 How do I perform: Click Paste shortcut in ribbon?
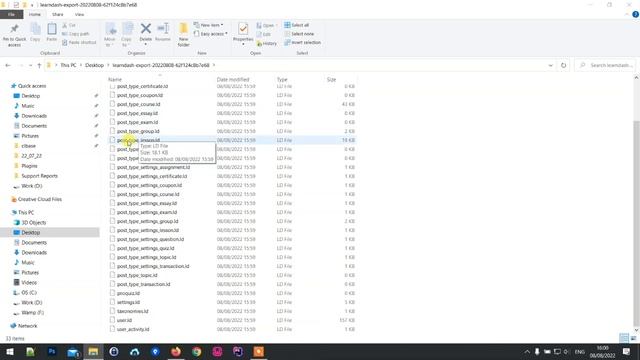pyautogui.click(x=79, y=42)
